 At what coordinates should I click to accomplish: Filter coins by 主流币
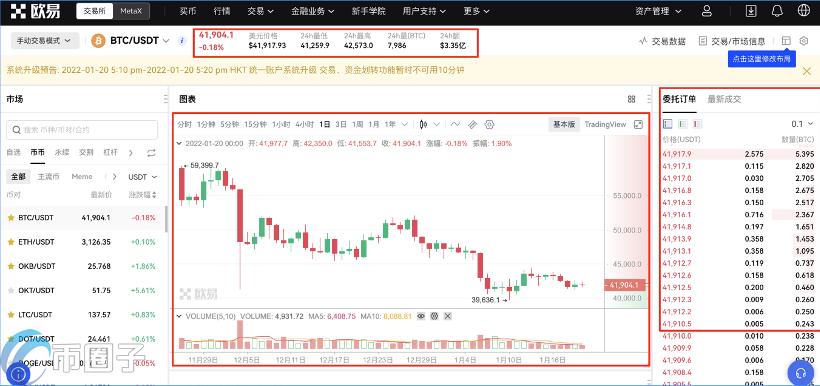coord(49,177)
